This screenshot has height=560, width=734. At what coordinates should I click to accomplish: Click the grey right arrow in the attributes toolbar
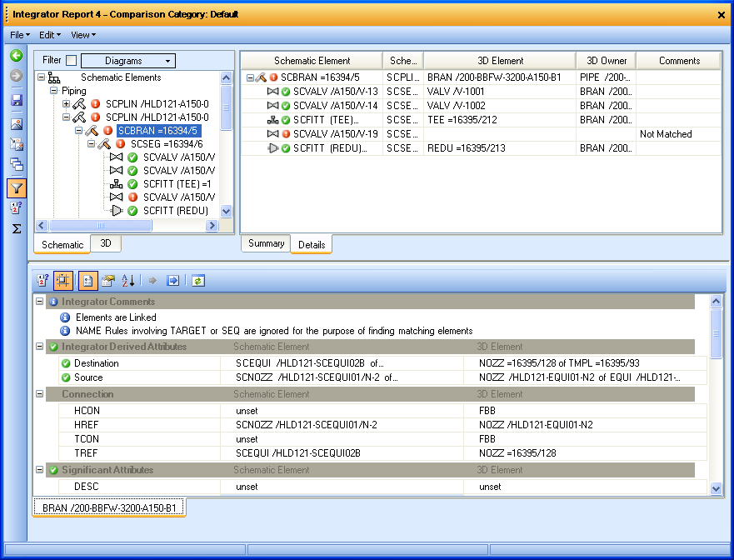click(x=152, y=281)
